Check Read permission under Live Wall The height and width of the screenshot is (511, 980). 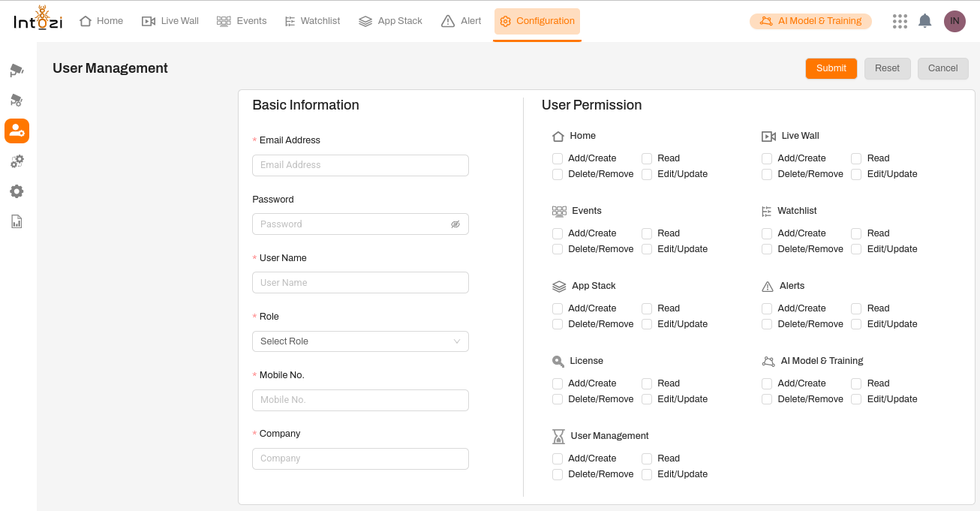click(x=856, y=158)
